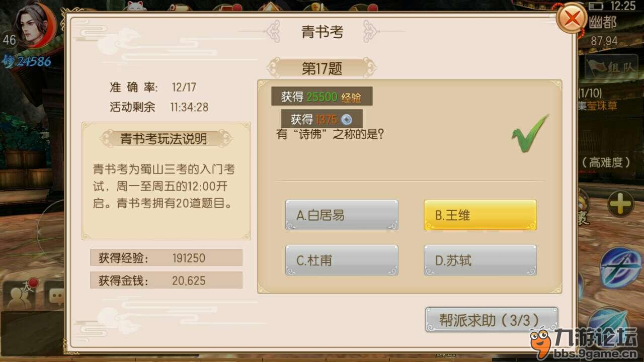Viewport: 644px width, 362px height.
Task: Tap the 获得金钱 total field
Action: coord(166,280)
